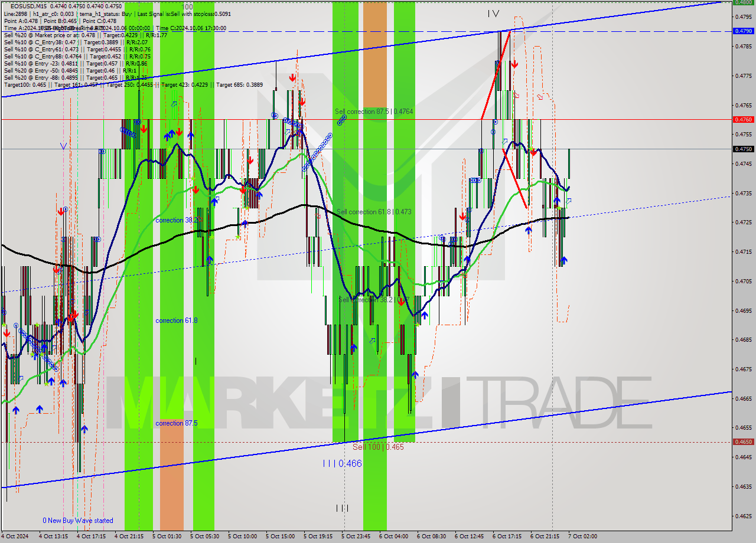
Task: Click the 0.4790 highlighted price tag
Action: tap(742, 31)
